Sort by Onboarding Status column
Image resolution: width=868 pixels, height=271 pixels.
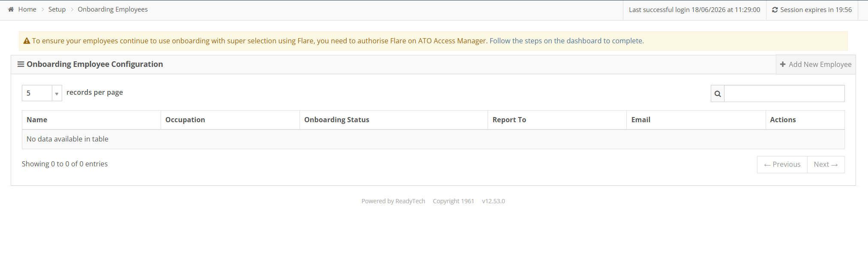pyautogui.click(x=394, y=120)
